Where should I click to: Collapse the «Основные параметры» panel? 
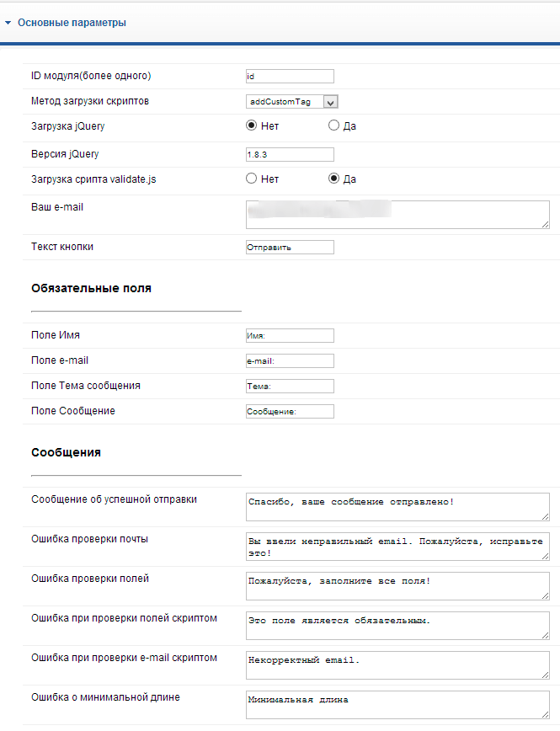pos(8,24)
